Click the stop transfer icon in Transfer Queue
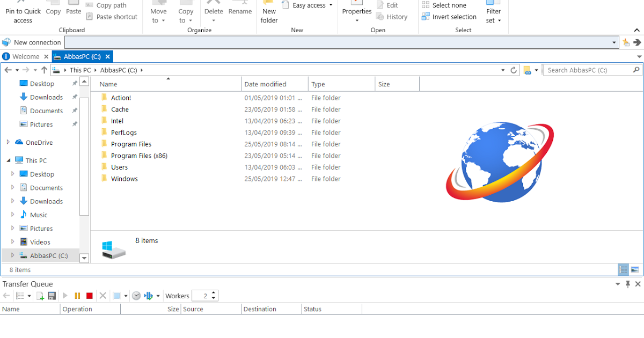The image size is (644, 338). pos(90,296)
